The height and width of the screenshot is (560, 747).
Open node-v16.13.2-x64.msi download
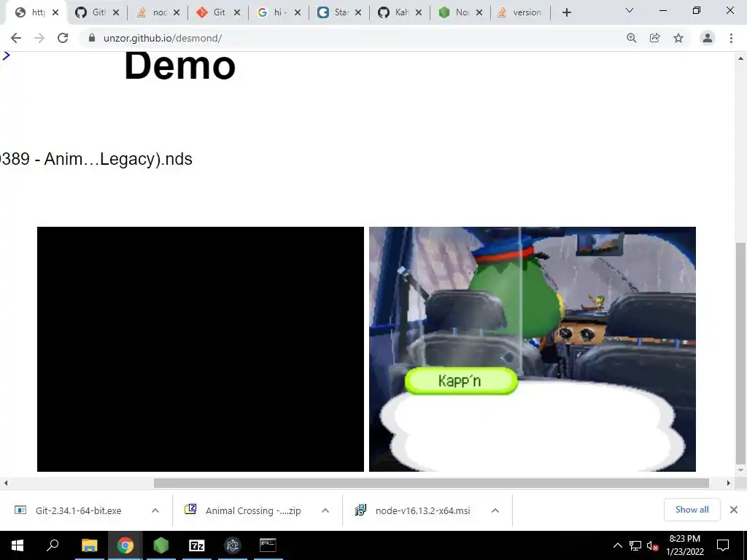point(422,510)
